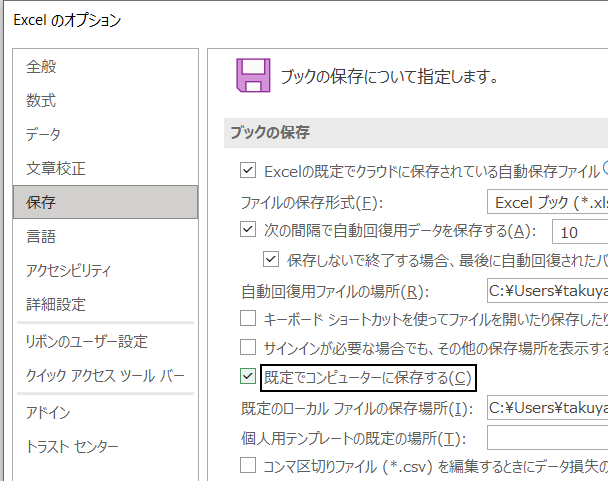Click the AutoRecover interval field showing 10
This screenshot has height=481, width=608.
[580, 232]
